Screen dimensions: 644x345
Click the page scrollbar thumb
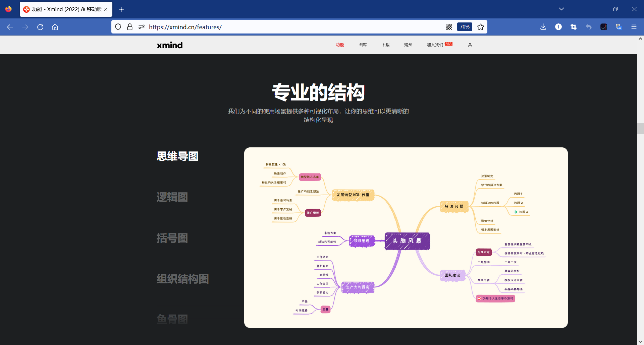click(640, 129)
